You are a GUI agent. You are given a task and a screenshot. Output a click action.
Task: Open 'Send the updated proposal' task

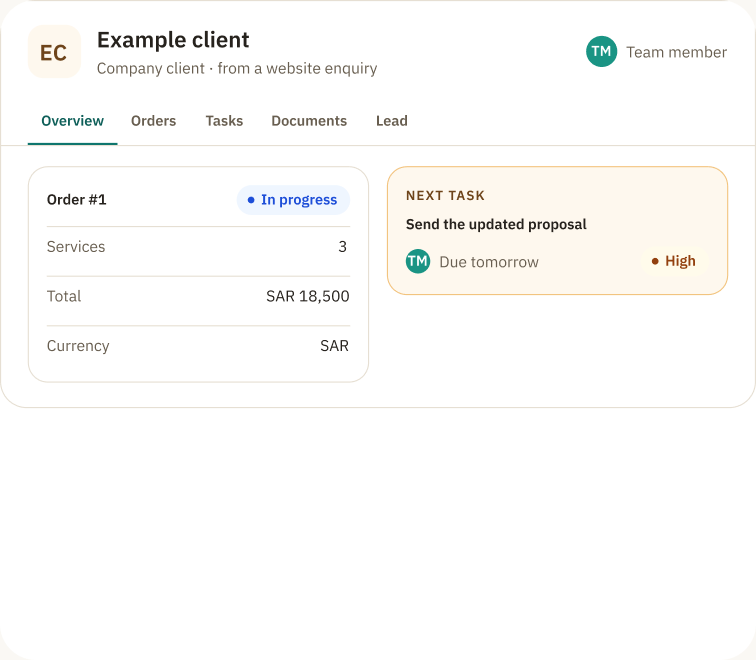point(496,225)
